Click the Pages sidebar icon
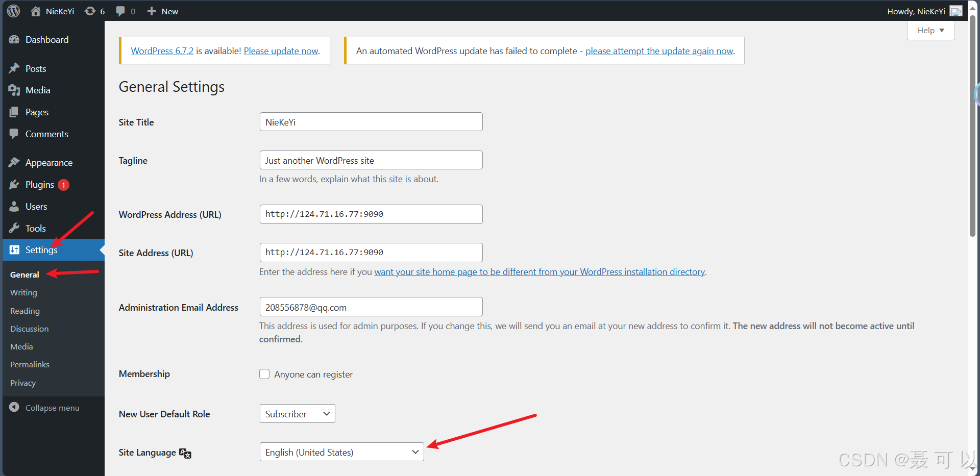This screenshot has width=980, height=476. (x=14, y=112)
